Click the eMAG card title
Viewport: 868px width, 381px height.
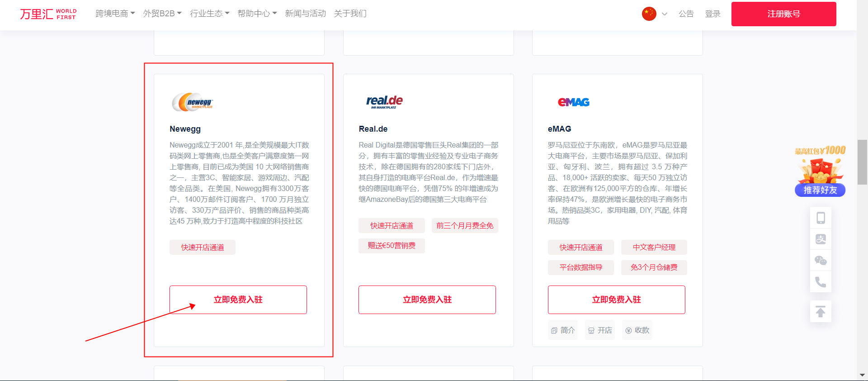click(x=560, y=129)
